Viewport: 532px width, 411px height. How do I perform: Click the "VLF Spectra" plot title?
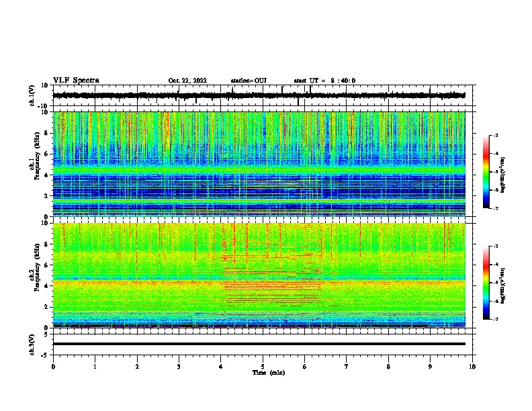(76, 81)
